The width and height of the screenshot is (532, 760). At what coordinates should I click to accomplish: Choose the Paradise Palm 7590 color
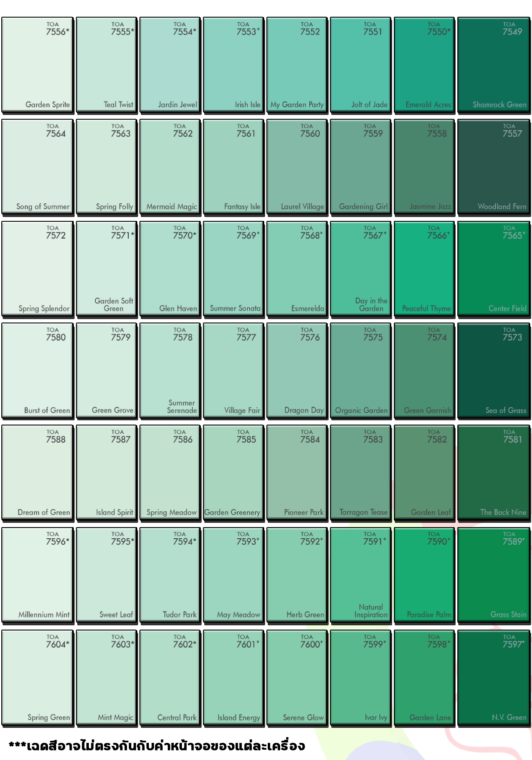(x=424, y=575)
